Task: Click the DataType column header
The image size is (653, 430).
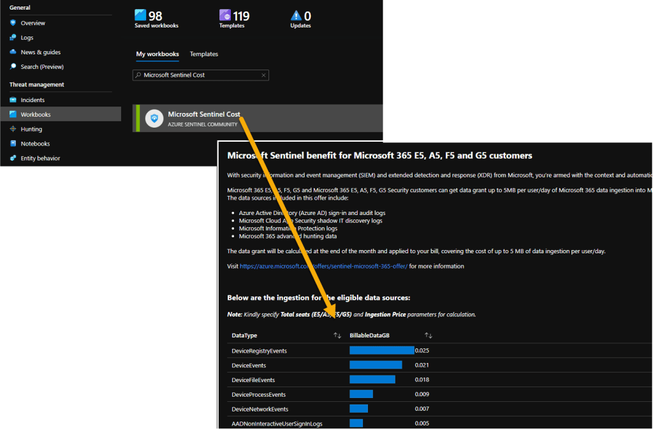Action: [x=244, y=336]
